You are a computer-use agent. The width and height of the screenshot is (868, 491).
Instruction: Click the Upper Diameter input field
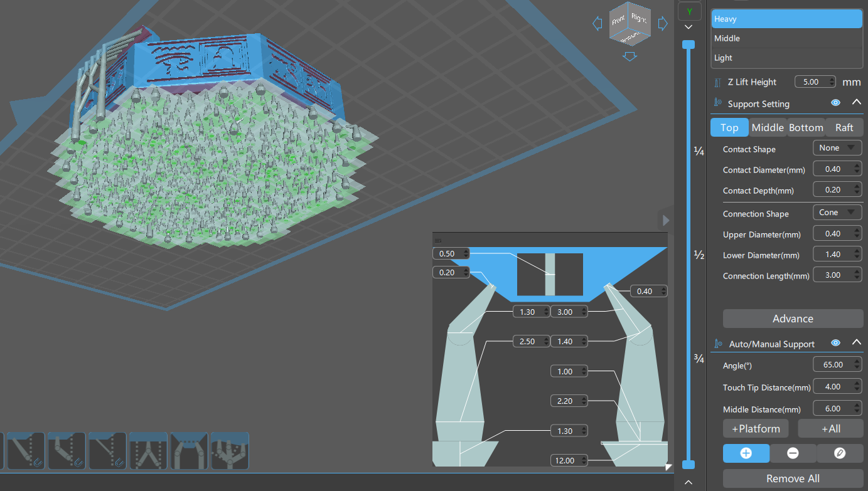[837, 233]
